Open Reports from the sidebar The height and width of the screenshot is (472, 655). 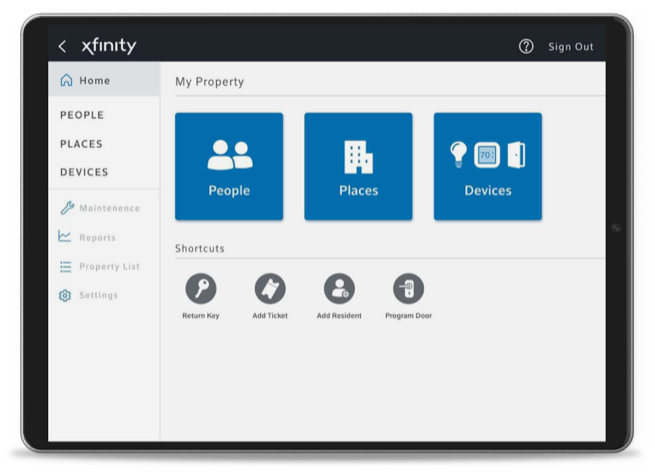pos(97,238)
